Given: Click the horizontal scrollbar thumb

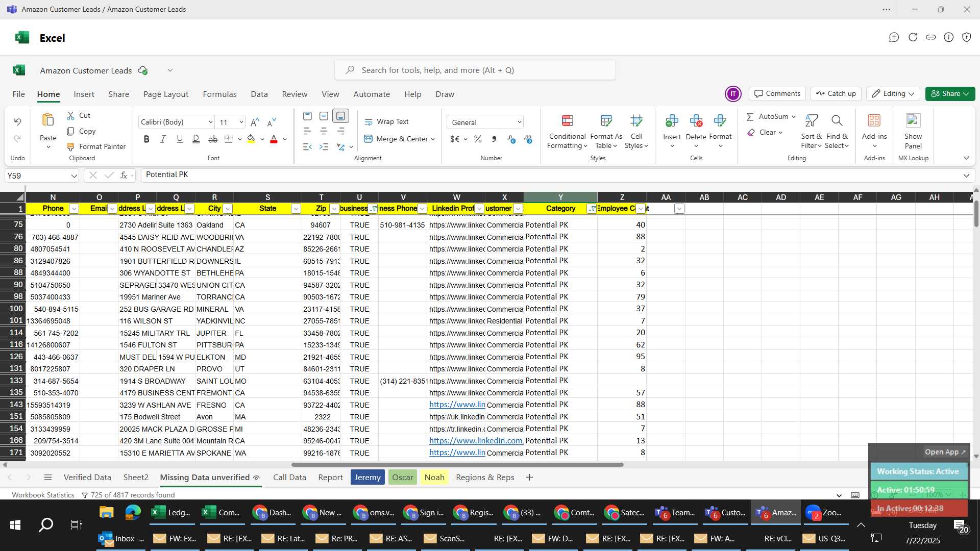Looking at the screenshot, I should tap(457, 465).
